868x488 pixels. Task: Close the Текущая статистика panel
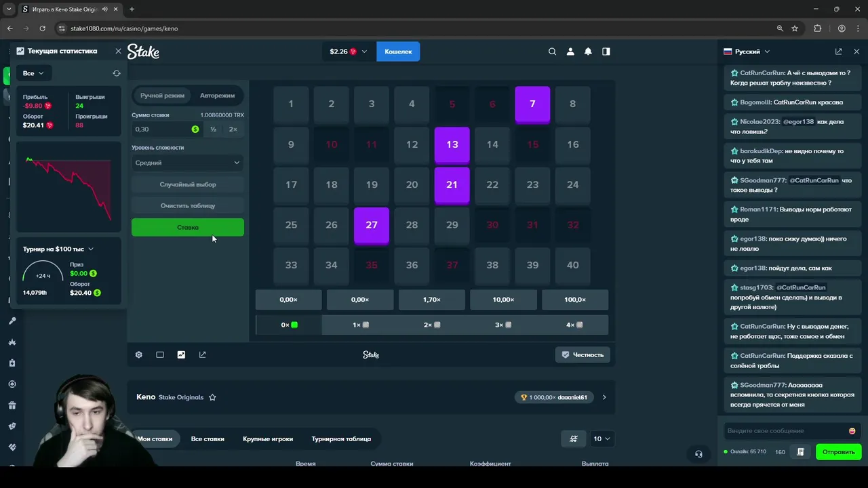(x=118, y=51)
